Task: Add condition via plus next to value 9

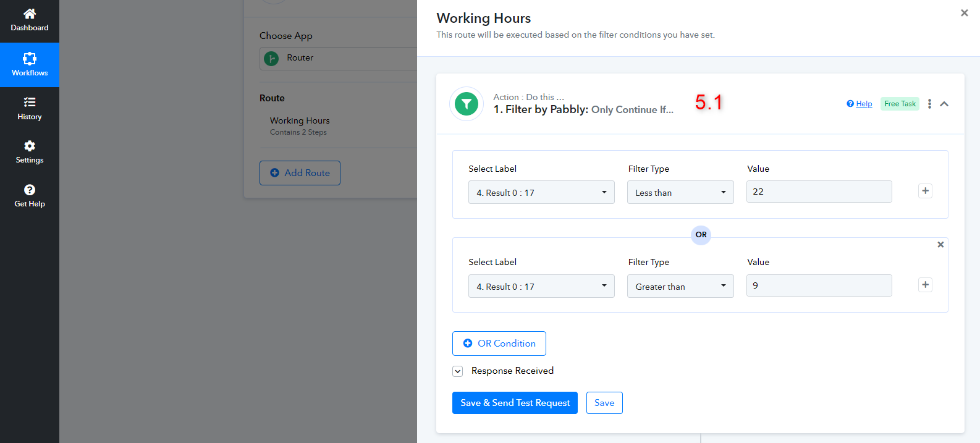Action: coord(925,285)
